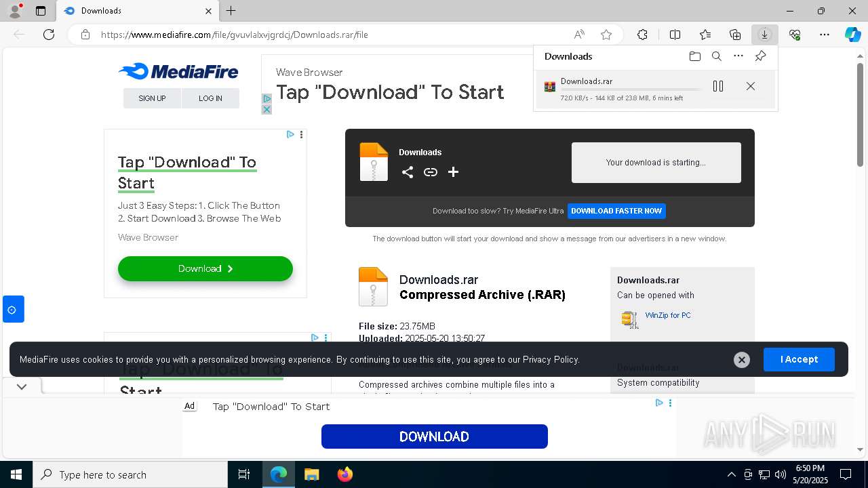Launch Firefox from taskbar
Screen dimensions: 868x488
pos(345,474)
